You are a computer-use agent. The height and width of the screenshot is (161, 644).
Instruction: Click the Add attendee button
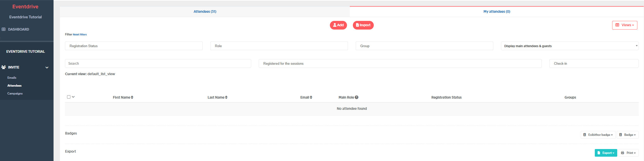pyautogui.click(x=338, y=25)
